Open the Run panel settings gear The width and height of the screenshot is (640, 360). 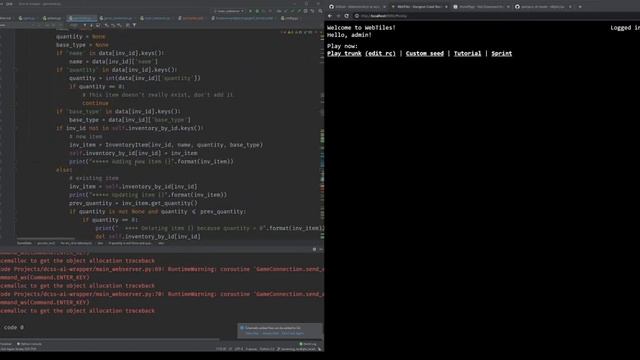tap(314, 249)
